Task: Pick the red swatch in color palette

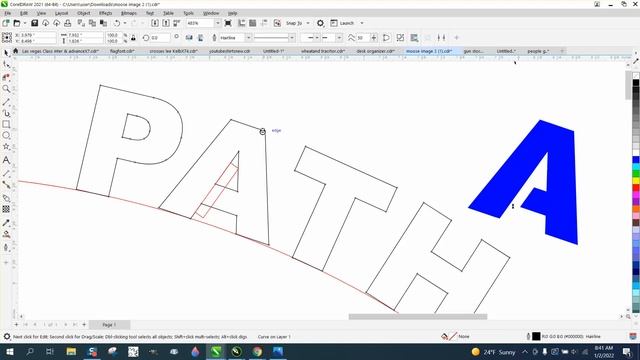Action: (x=636, y=188)
